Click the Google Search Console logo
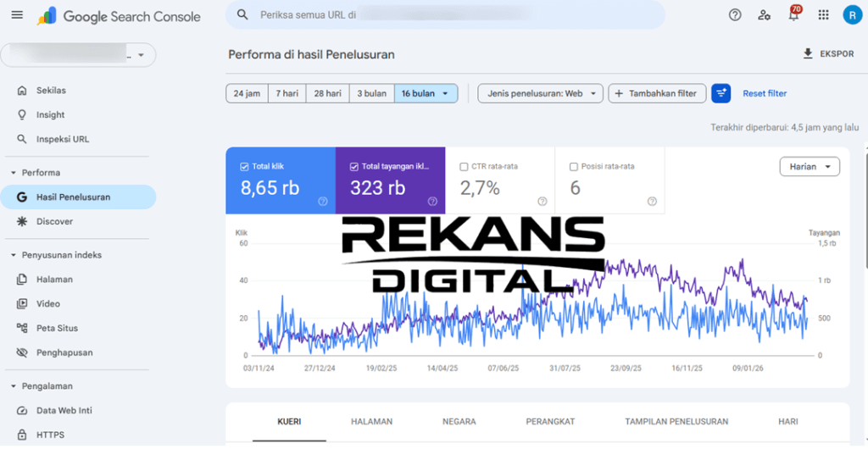The width and height of the screenshot is (868, 449). coord(119,17)
